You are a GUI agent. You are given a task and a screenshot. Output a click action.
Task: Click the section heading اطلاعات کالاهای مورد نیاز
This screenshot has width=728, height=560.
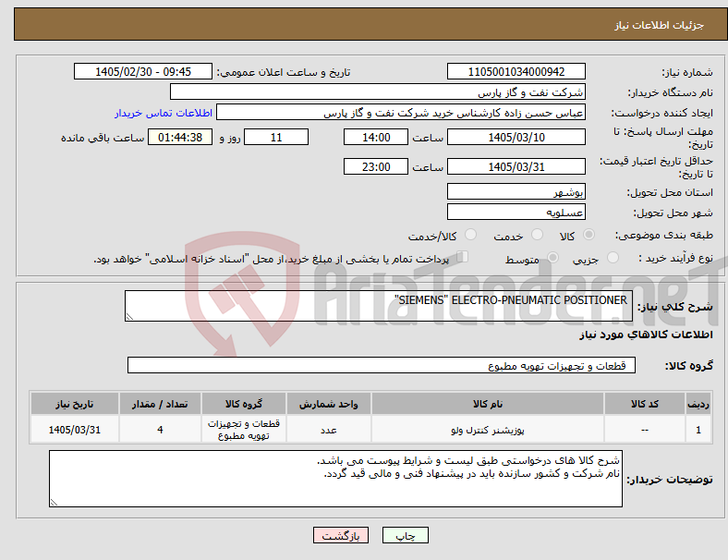click(x=646, y=335)
